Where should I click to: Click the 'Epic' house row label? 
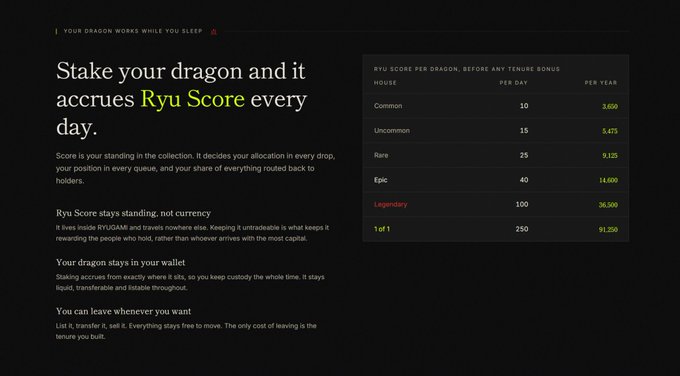pos(380,180)
